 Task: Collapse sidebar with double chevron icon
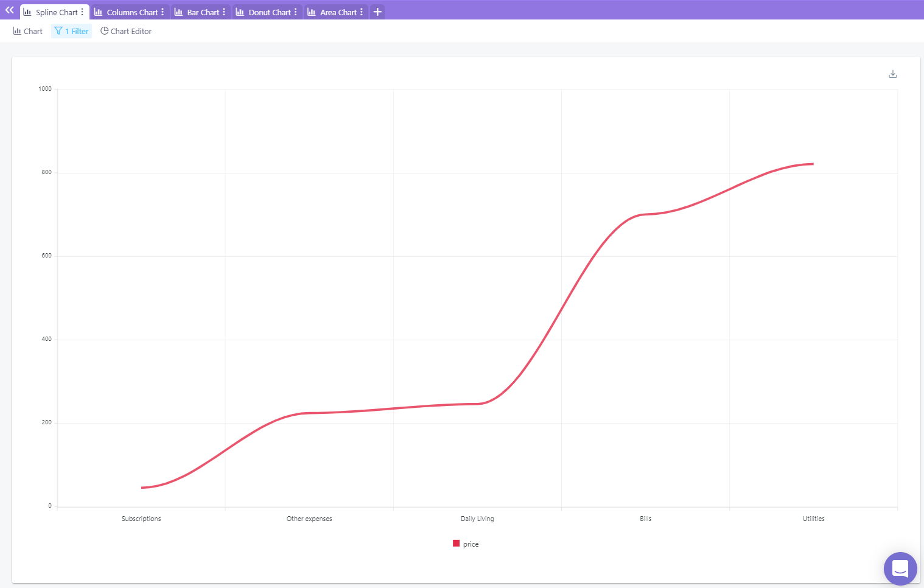click(x=9, y=10)
